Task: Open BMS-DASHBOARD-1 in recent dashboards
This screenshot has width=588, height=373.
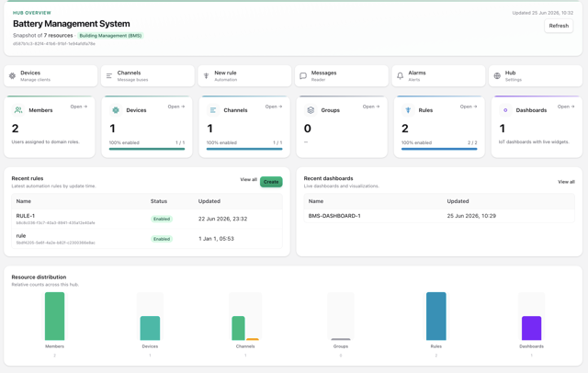Action: point(439,216)
